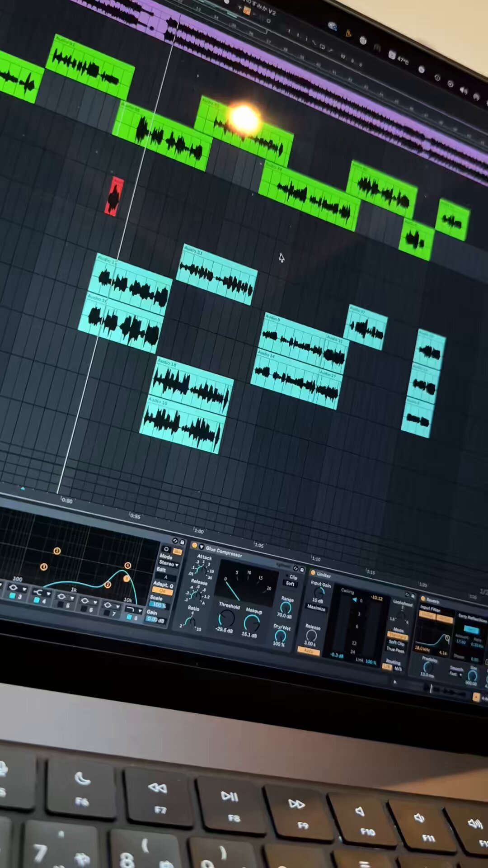Toggle Adapt. Q On button

click(x=163, y=591)
